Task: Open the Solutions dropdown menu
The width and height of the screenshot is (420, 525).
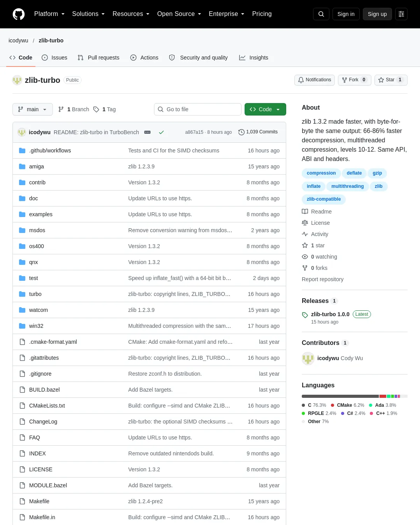Action: (x=88, y=14)
